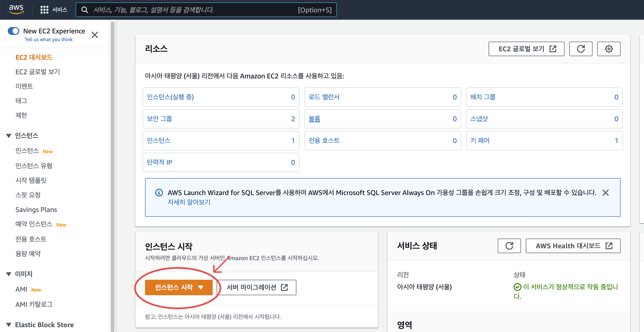Click the AWS logo home icon
The height and width of the screenshot is (332, 644).
tap(16, 9)
